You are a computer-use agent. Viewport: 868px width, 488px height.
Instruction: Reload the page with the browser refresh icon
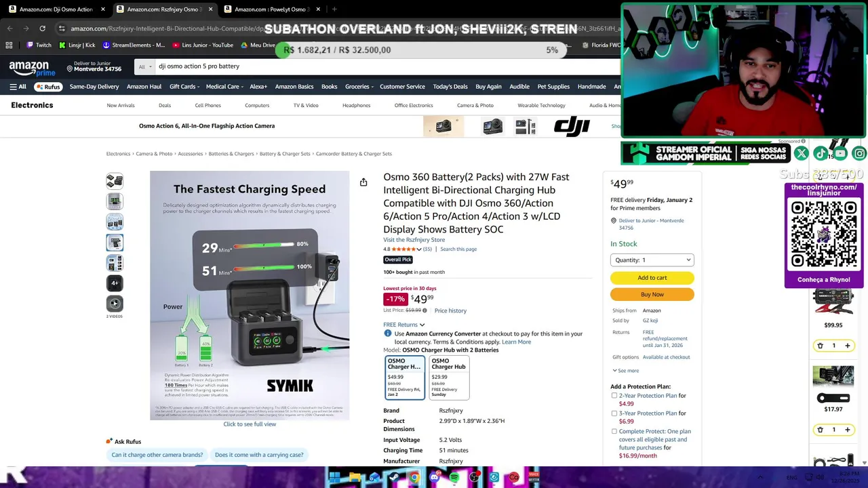(42, 28)
